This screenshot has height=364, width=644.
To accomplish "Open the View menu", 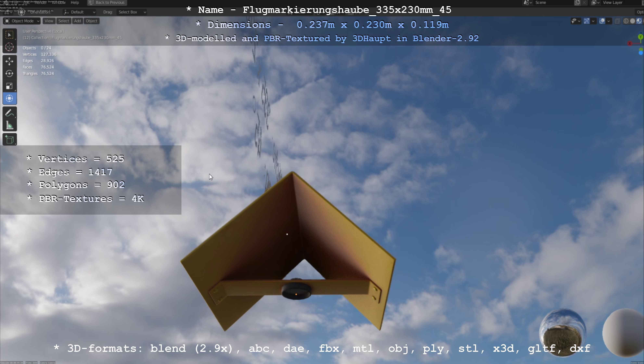I will click(49, 21).
